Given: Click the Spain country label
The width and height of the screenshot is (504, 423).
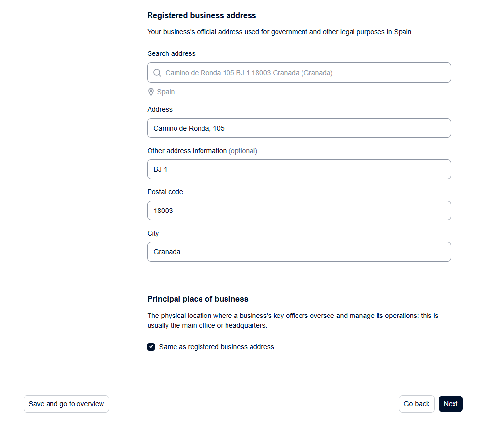Looking at the screenshot, I should click(166, 92).
